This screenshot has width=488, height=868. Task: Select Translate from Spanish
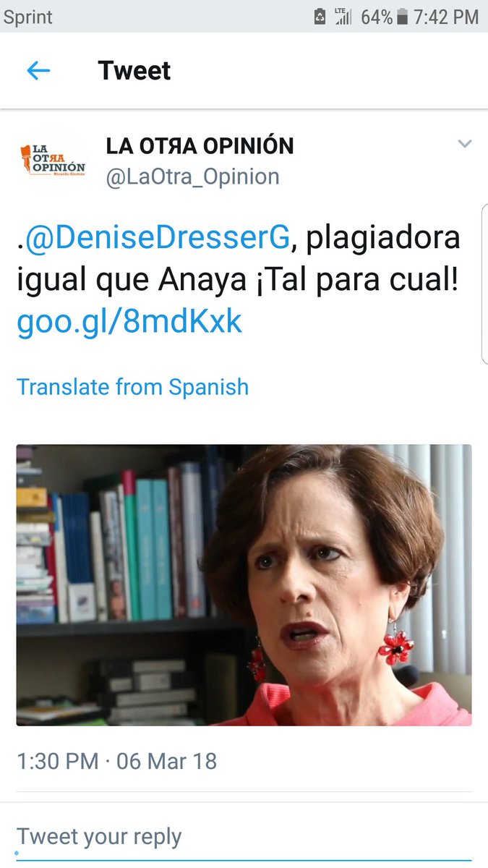pos(132,386)
